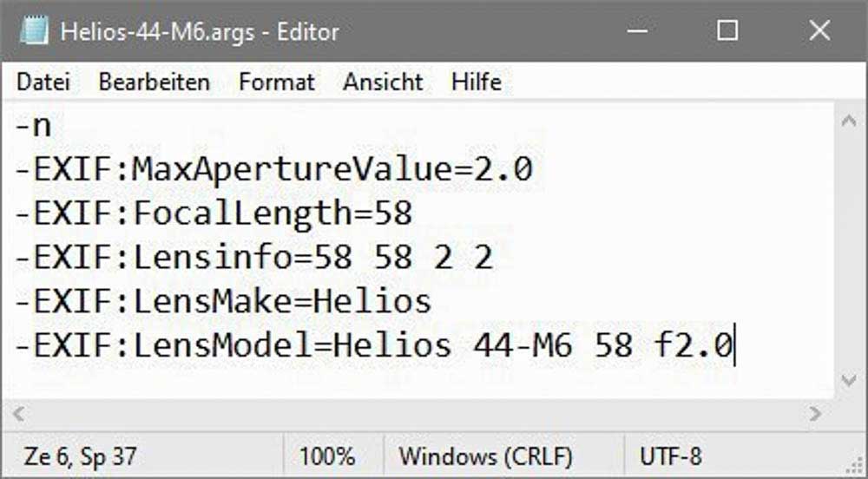Click the horizontal scrollbar right arrow
Viewport: 868px width, 479px height.
[815, 413]
